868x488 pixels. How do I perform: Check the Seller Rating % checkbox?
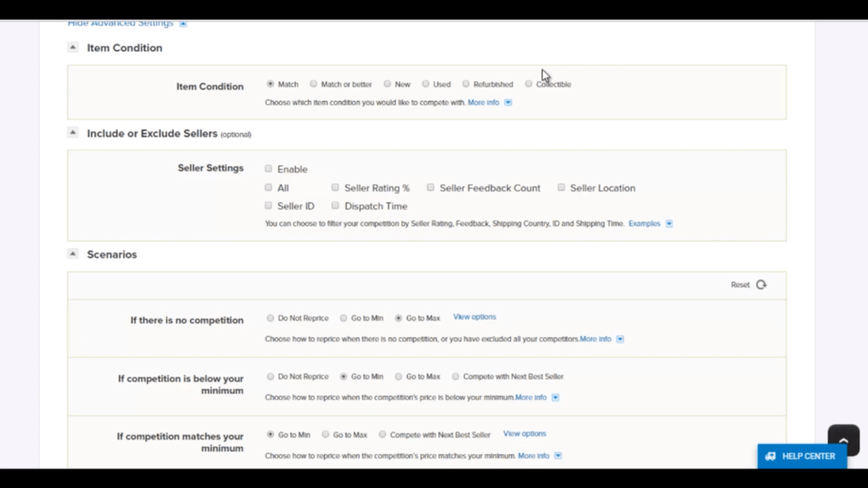coord(336,187)
